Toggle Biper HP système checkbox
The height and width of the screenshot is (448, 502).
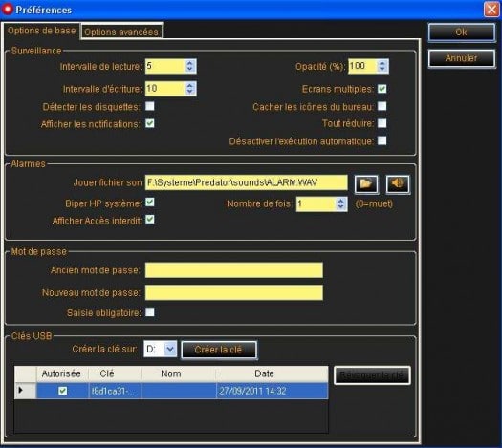click(150, 203)
